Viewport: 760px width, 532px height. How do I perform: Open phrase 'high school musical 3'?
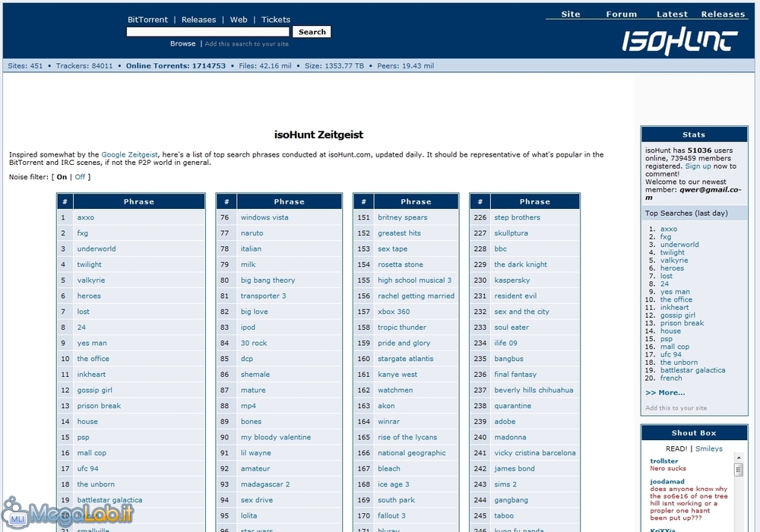pyautogui.click(x=414, y=280)
